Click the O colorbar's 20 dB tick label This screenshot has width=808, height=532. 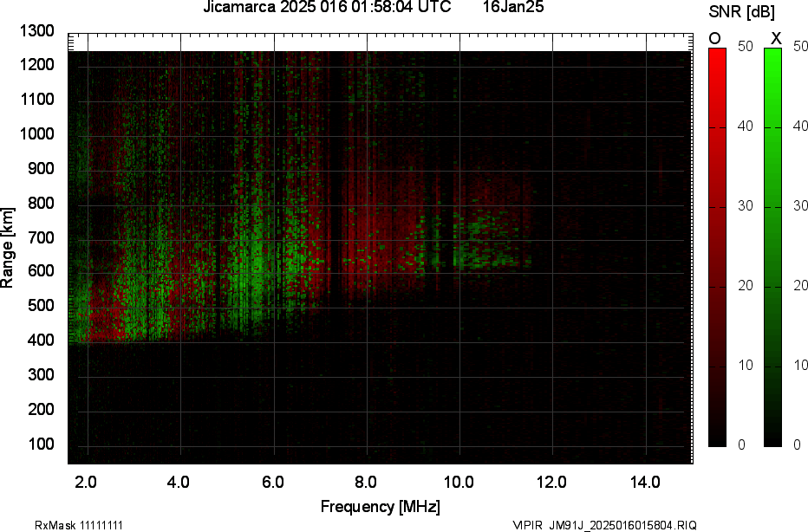[x=745, y=286]
